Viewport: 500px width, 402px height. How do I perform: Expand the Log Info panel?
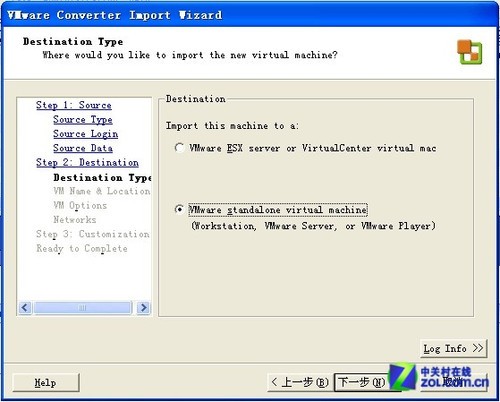click(x=453, y=349)
